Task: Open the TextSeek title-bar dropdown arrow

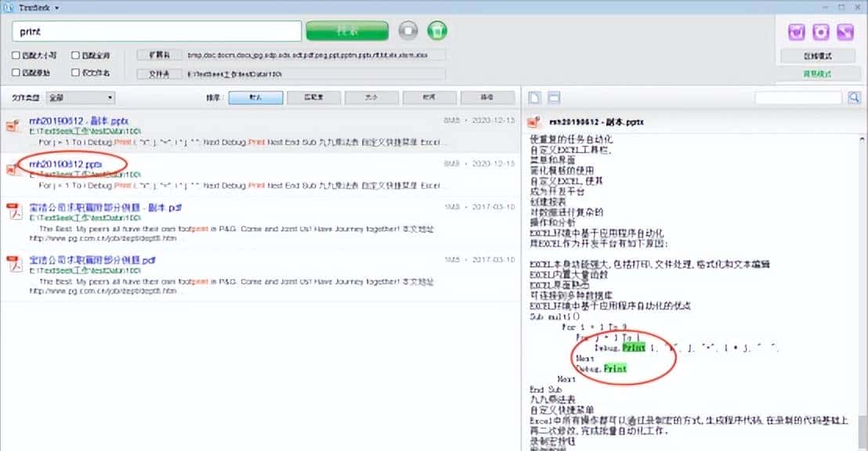Action: tap(56, 8)
